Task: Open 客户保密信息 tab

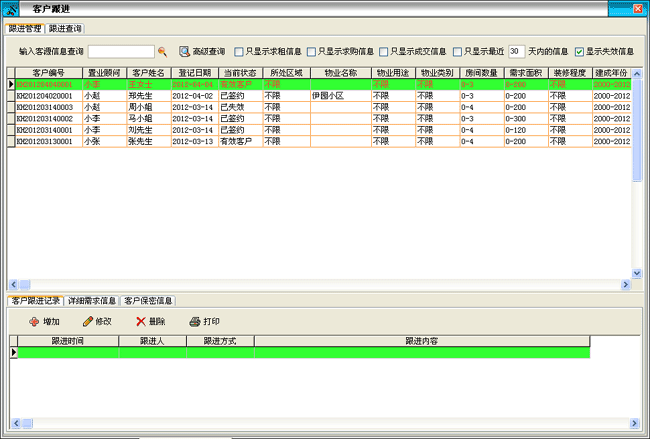Action: point(149,300)
